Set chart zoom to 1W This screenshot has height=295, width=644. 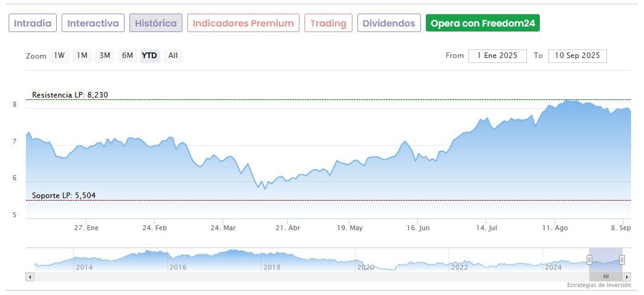[x=59, y=56]
